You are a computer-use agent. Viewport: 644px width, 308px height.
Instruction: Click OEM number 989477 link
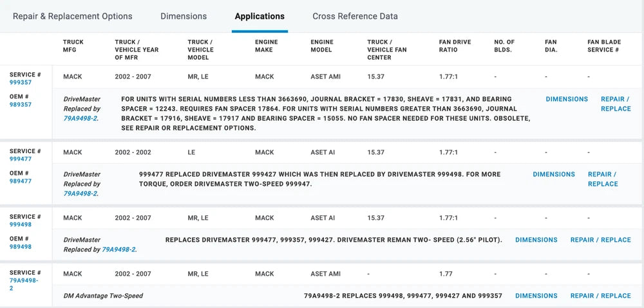click(x=21, y=181)
